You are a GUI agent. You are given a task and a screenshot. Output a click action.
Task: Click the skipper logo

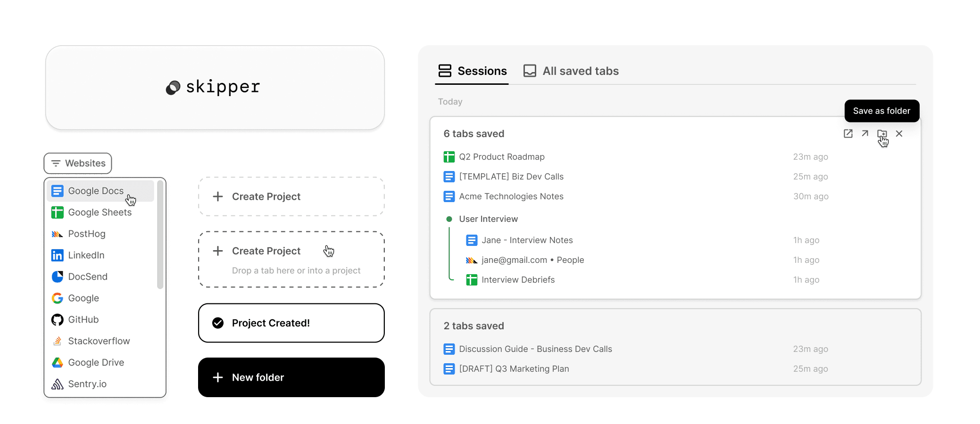pyautogui.click(x=213, y=87)
